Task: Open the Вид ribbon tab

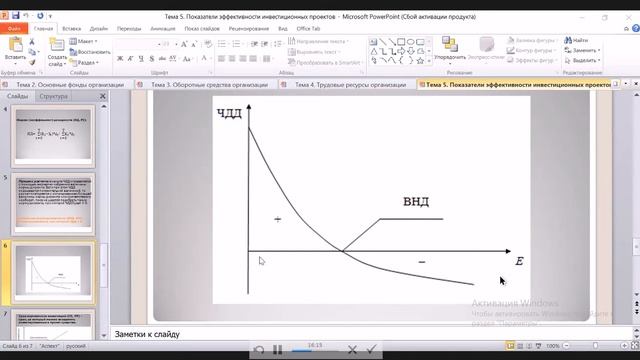Action: tap(283, 29)
